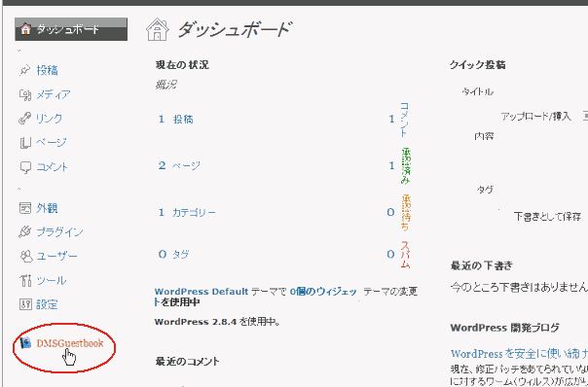Click the テーマの変更 button
The width and height of the screenshot is (588, 387).
[x=390, y=292]
